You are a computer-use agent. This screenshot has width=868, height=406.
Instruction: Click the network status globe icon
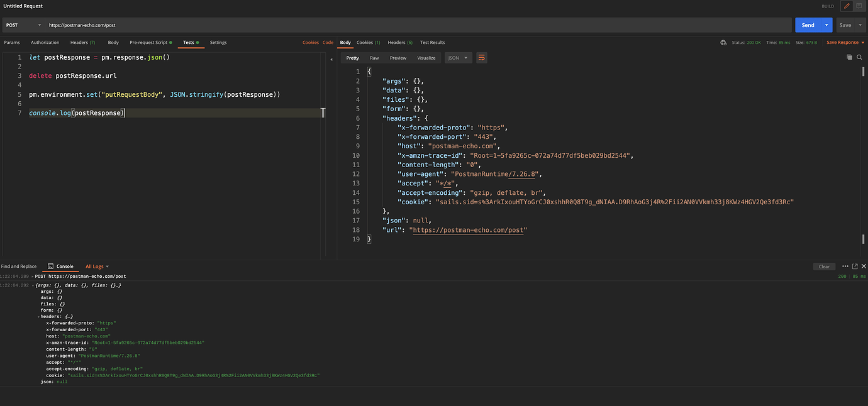(723, 42)
